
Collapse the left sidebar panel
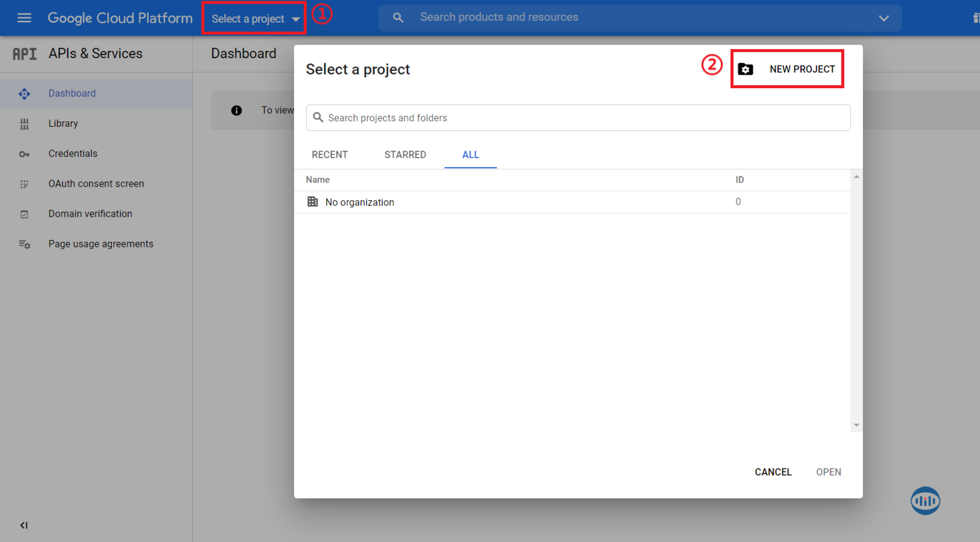point(24,525)
